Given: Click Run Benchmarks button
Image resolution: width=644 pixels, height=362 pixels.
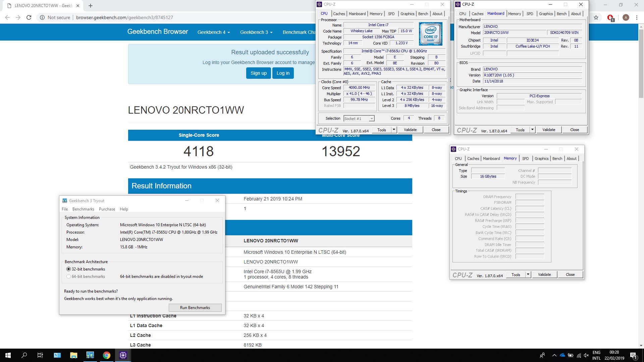Looking at the screenshot, I should pos(195,307).
